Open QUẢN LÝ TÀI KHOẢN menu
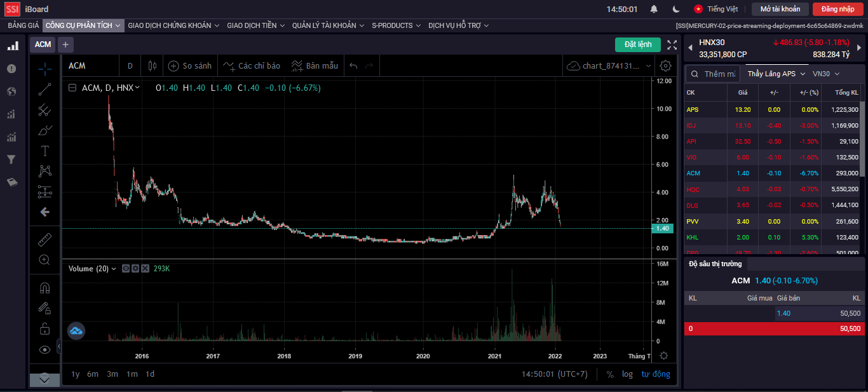Screen dimensions: 868x392 pyautogui.click(x=329, y=25)
